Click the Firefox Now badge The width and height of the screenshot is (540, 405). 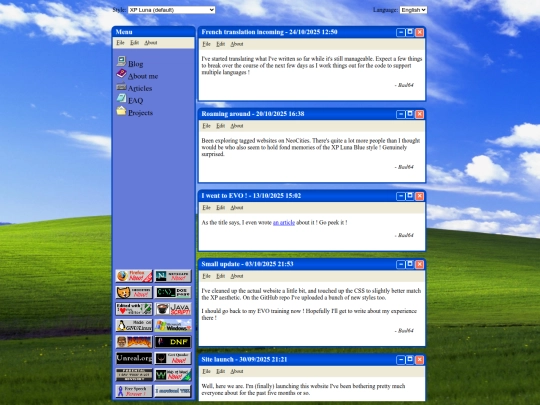click(134, 276)
